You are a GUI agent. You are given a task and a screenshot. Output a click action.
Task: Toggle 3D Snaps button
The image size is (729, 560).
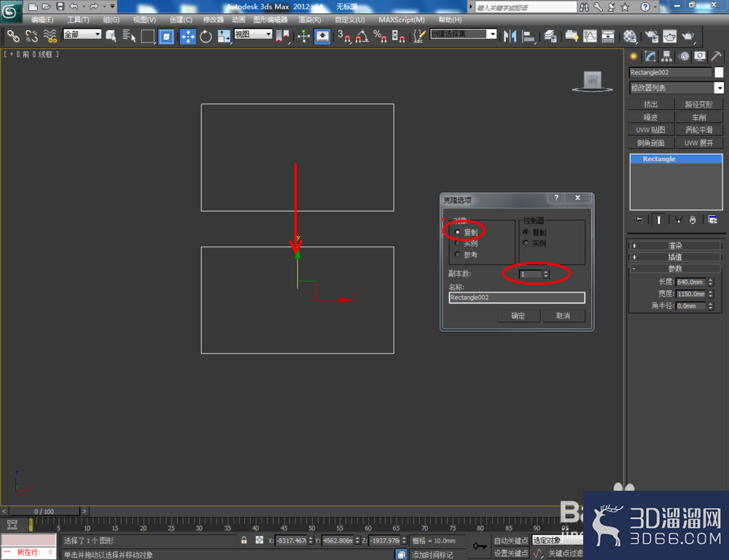click(x=344, y=36)
